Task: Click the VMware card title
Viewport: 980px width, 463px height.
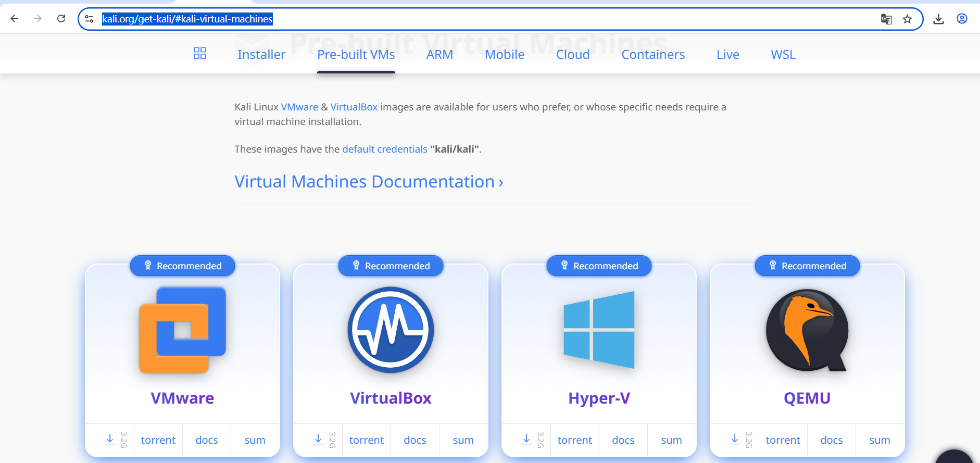Action: click(182, 398)
